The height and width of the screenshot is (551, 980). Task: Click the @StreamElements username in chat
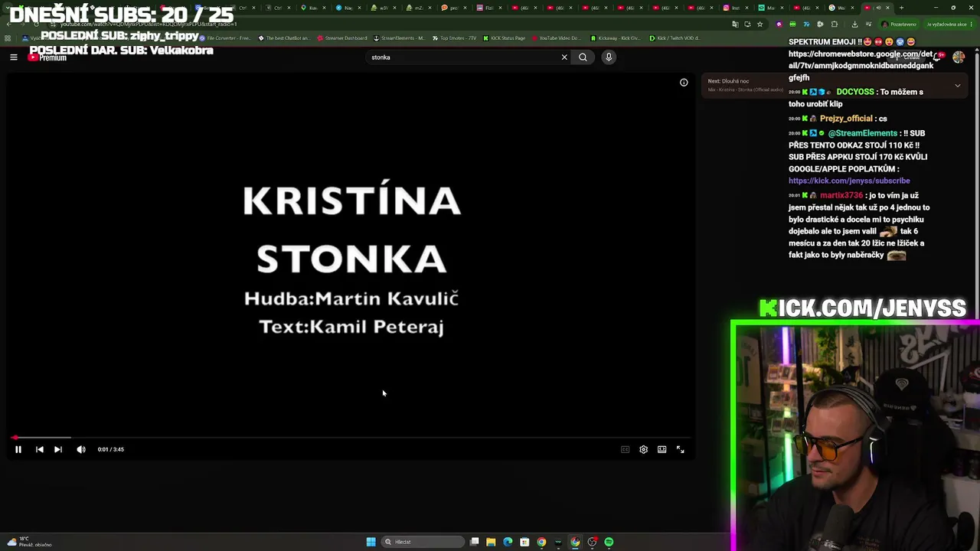point(862,133)
